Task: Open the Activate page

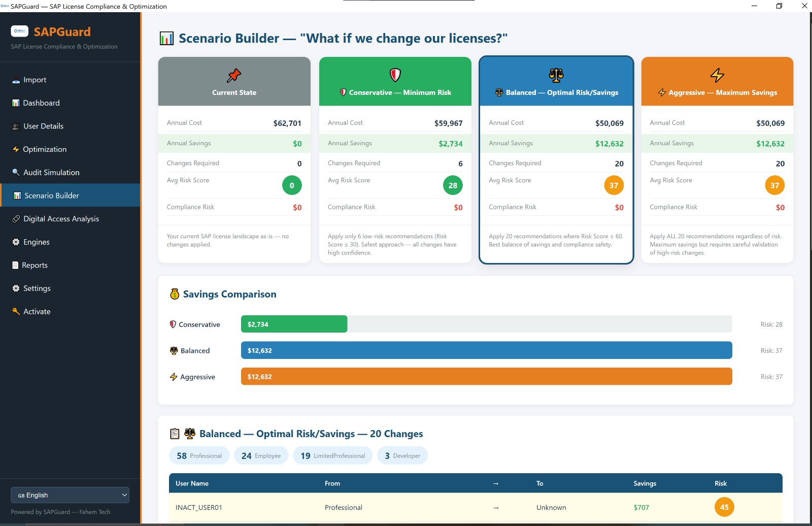Action: [70, 311]
